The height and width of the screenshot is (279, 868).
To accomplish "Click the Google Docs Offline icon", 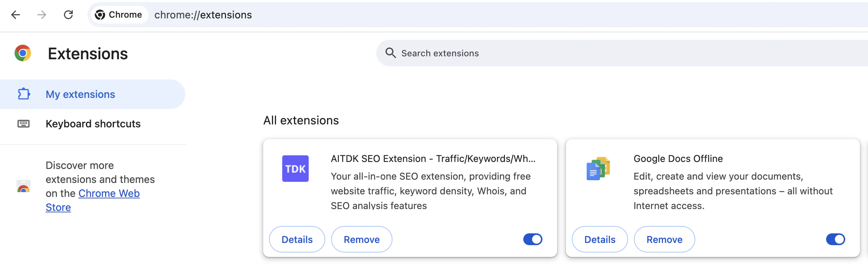I will tap(598, 169).
